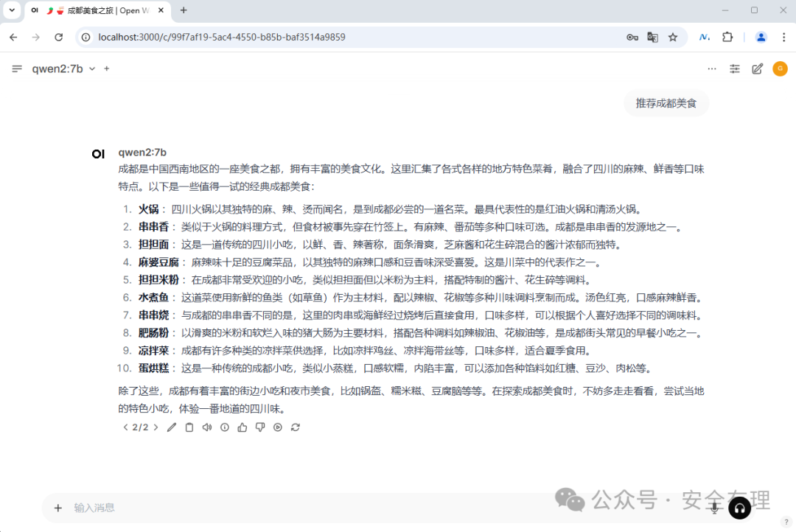Read the response aloud with the speaker icon

tap(206, 427)
